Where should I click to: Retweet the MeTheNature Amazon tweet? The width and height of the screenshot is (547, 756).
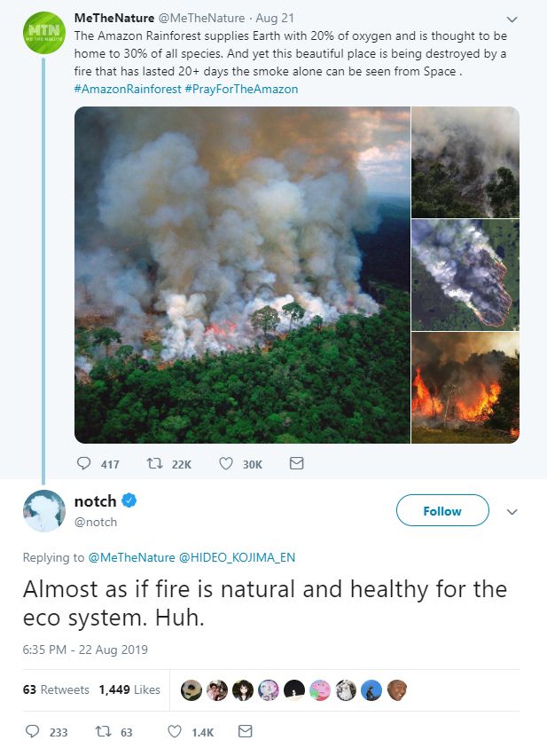154,463
